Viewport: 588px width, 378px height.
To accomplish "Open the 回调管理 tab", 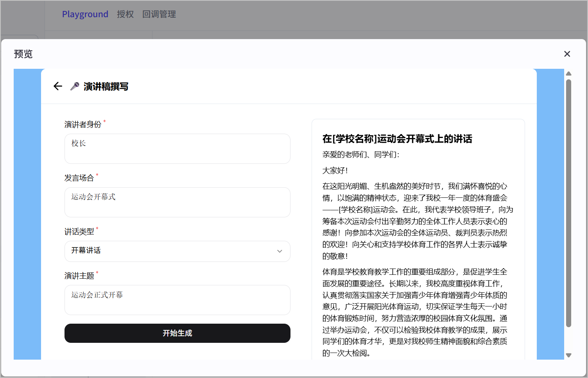I will [x=159, y=14].
